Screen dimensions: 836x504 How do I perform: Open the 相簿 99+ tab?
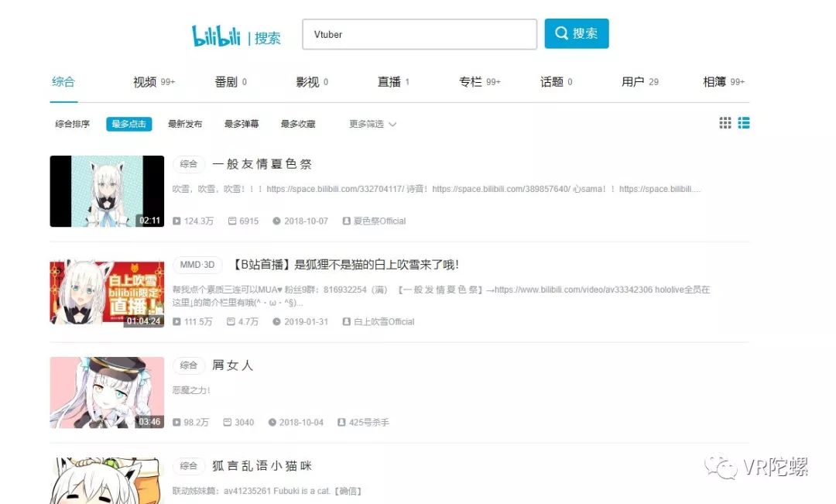pyautogui.click(x=724, y=82)
